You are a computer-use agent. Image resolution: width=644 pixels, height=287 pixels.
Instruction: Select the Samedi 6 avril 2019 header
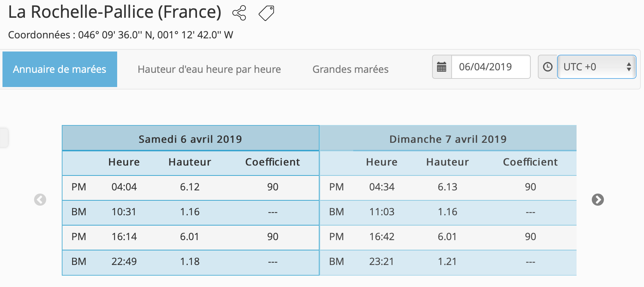click(x=190, y=139)
